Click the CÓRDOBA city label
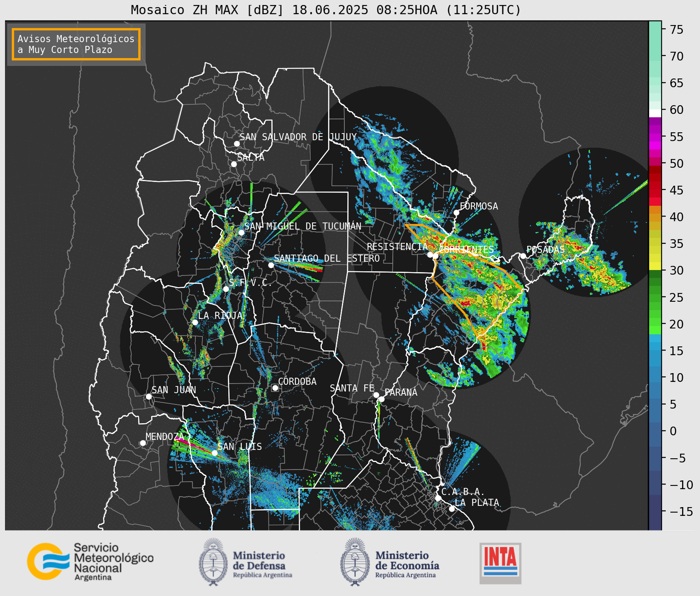Image resolution: width=700 pixels, height=596 pixels. pyautogui.click(x=297, y=381)
